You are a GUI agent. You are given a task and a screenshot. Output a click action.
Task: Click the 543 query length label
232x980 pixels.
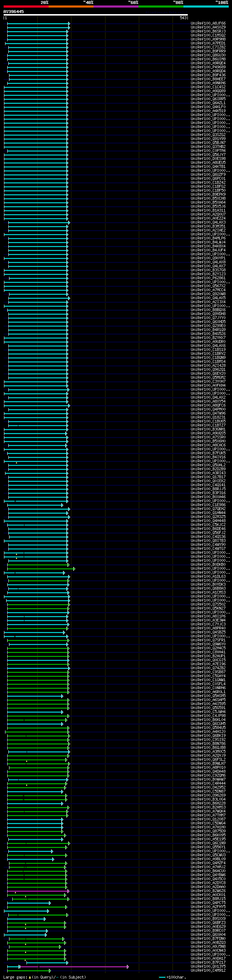click(x=183, y=18)
